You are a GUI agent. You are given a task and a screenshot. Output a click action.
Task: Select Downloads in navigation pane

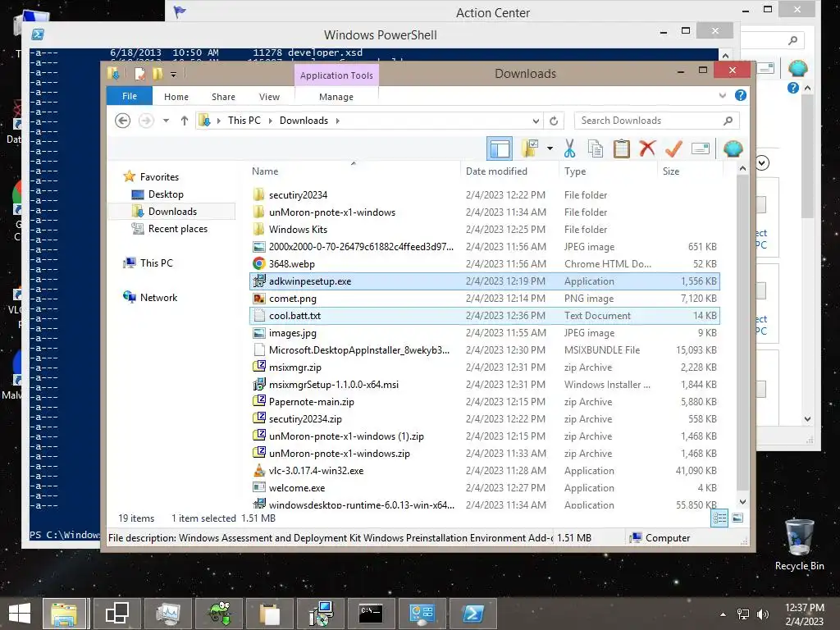[x=172, y=211]
